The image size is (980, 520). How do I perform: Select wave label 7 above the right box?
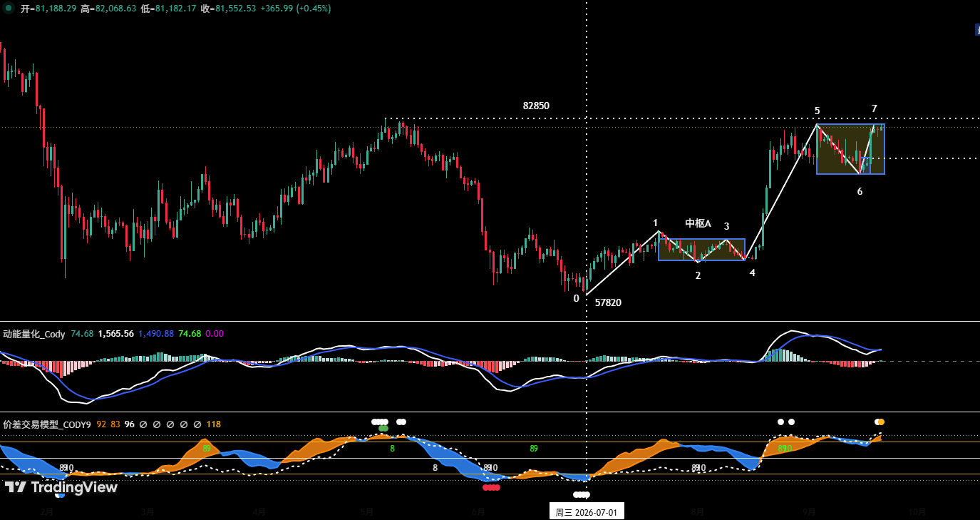coord(875,108)
